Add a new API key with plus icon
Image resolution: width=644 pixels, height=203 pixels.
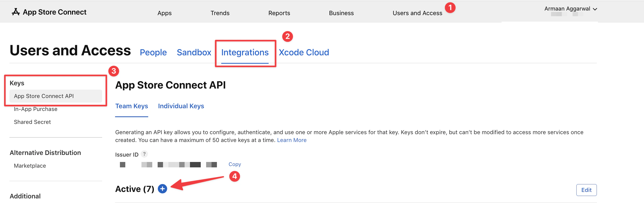click(162, 189)
